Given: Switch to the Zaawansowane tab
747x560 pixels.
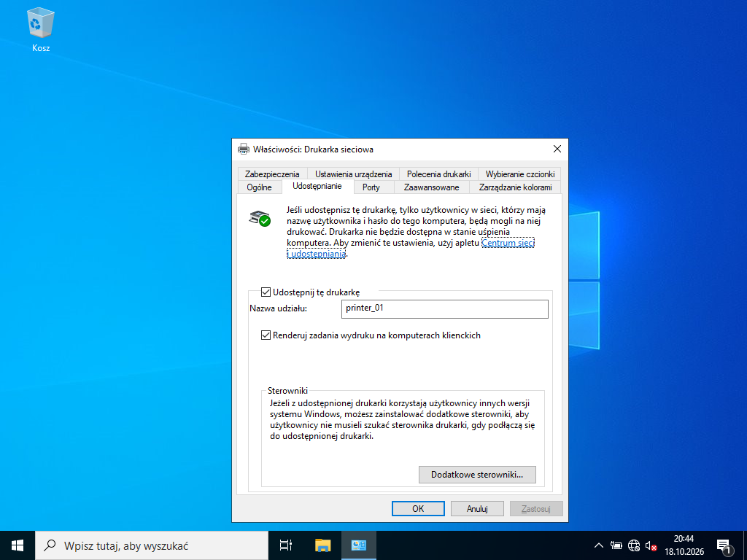Looking at the screenshot, I should tap(432, 187).
